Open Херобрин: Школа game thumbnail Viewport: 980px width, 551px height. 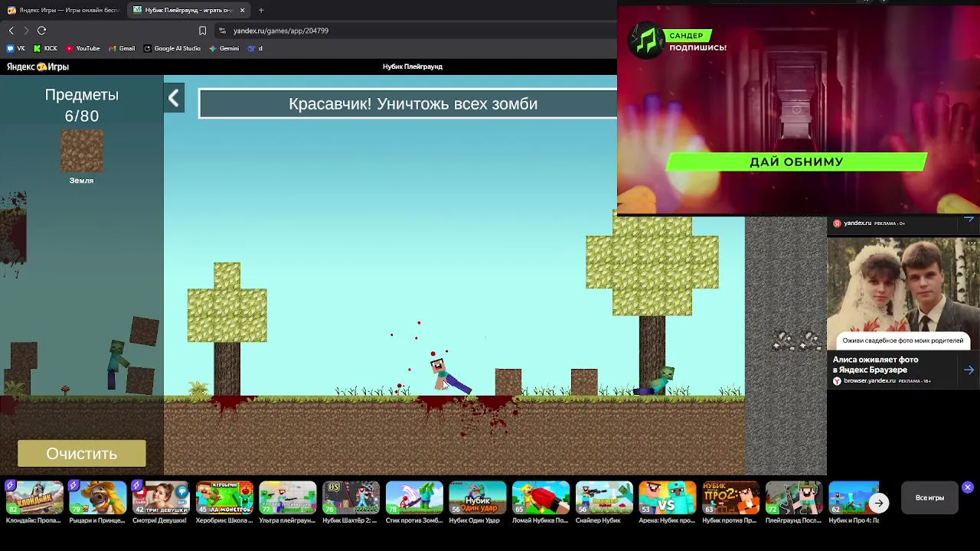[x=224, y=498]
